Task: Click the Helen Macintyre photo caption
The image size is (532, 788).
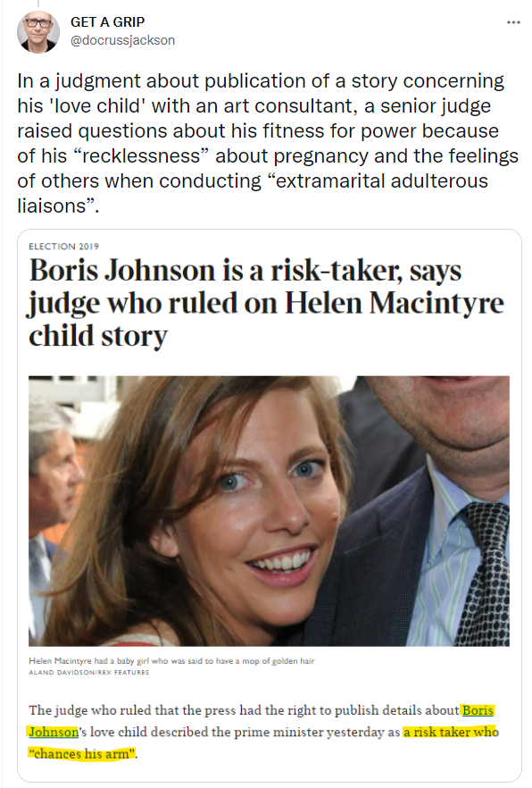Action: 171,661
